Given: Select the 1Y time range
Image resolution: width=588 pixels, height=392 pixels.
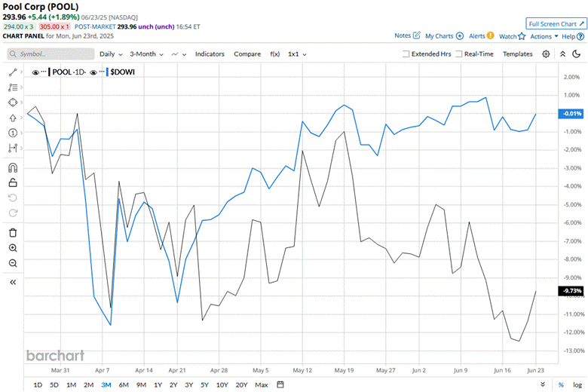Looking at the screenshot, I should click(158, 385).
